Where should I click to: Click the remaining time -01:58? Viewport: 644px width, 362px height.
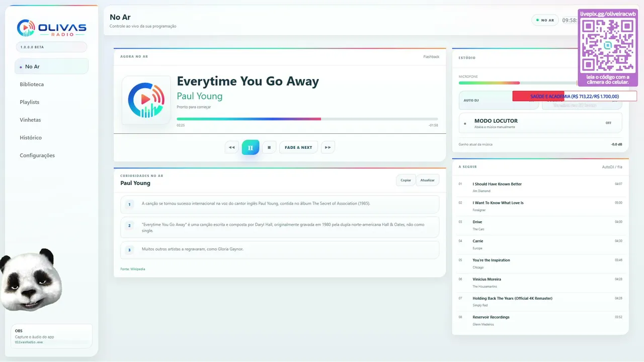point(433,125)
